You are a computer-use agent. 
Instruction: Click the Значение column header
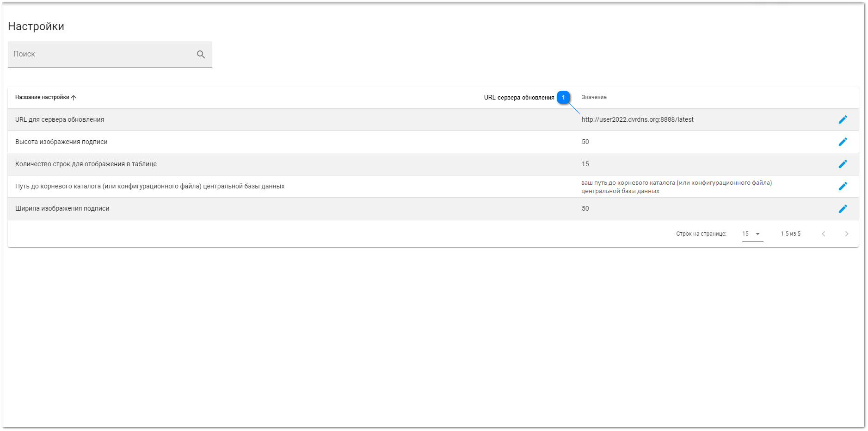point(594,97)
